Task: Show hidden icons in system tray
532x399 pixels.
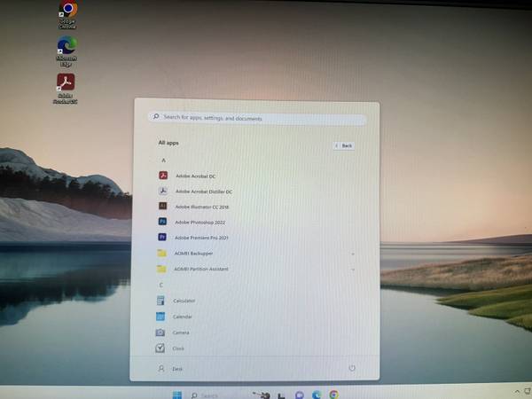Action: point(515,391)
